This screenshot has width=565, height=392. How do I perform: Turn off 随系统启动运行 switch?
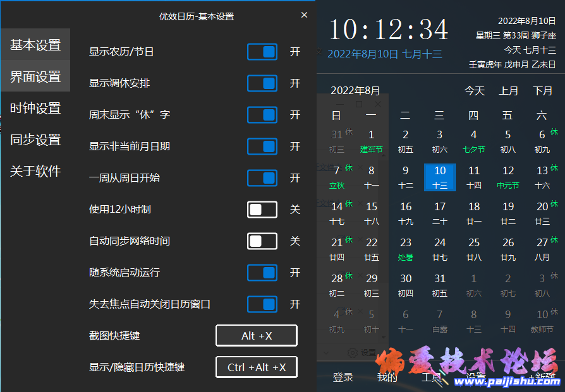[262, 273]
